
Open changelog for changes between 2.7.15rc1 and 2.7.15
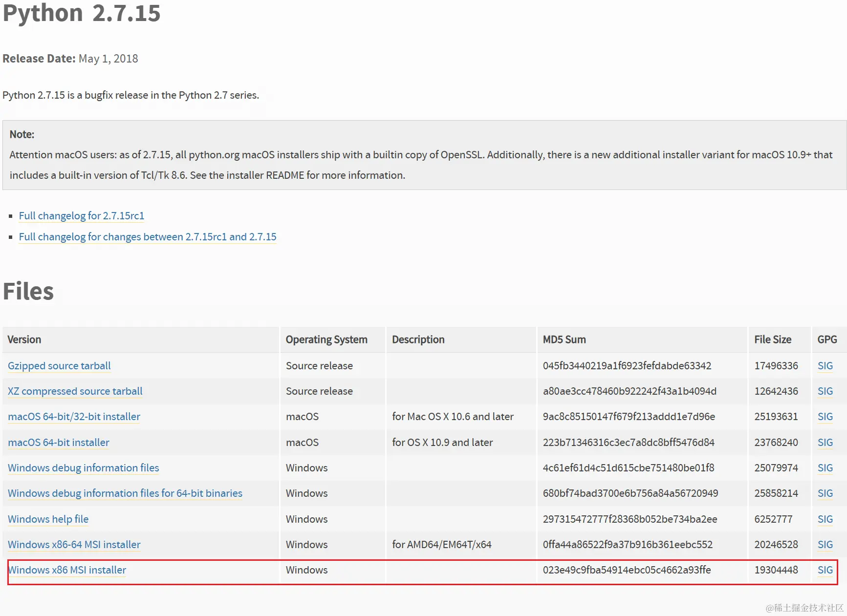pos(147,236)
